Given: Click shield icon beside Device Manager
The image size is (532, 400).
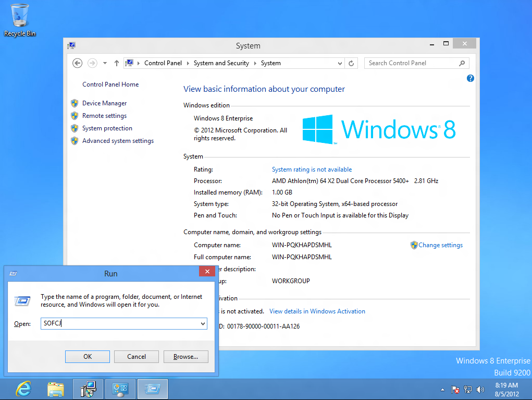Looking at the screenshot, I should click(x=75, y=103).
